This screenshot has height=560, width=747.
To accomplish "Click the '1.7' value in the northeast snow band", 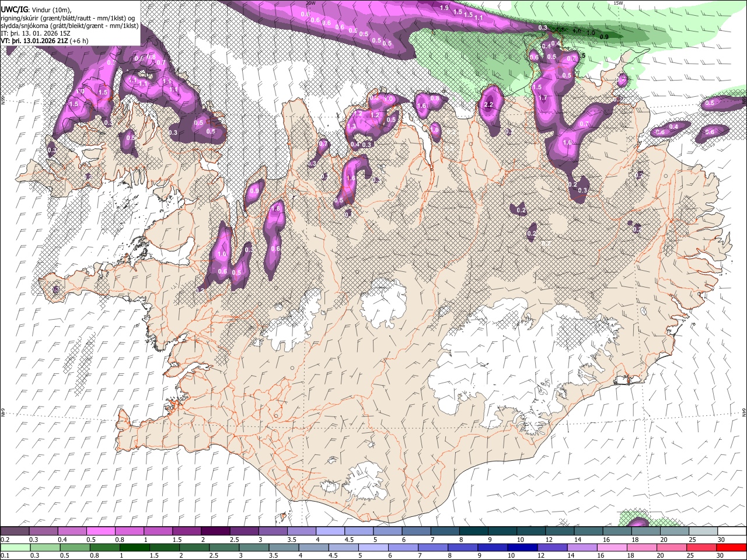I will (x=543, y=98).
